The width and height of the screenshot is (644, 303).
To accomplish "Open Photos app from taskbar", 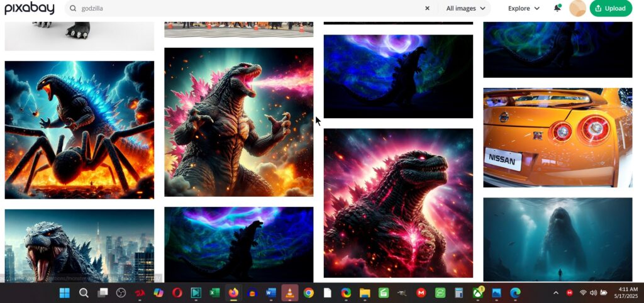I will 497,293.
